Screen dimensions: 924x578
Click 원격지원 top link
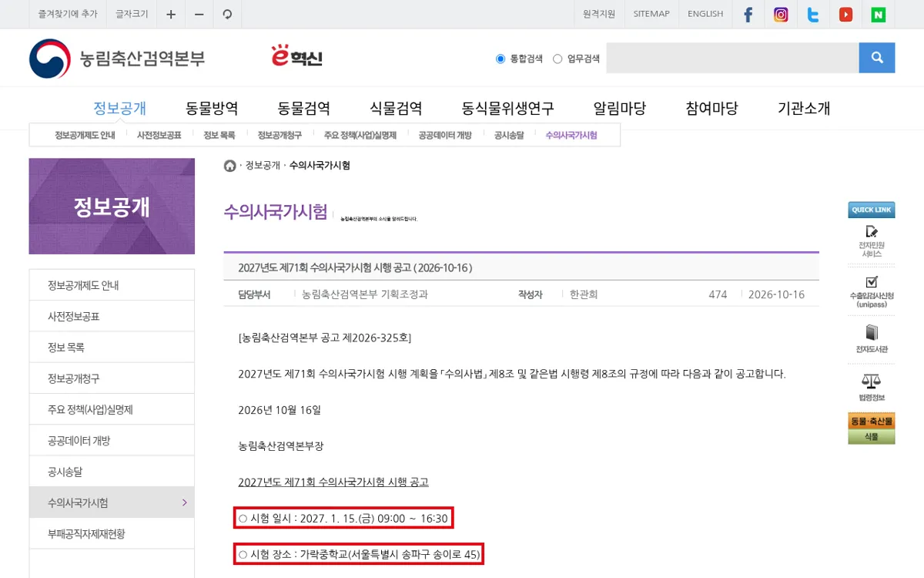(x=599, y=14)
